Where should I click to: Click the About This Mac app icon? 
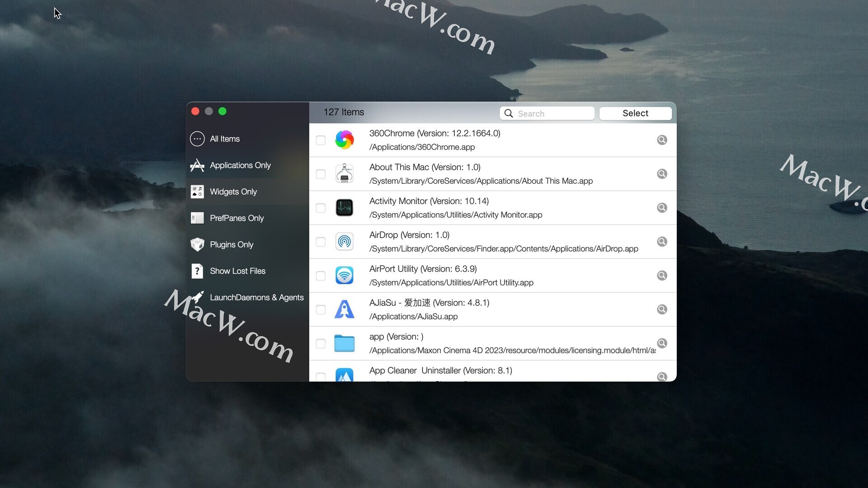(344, 174)
